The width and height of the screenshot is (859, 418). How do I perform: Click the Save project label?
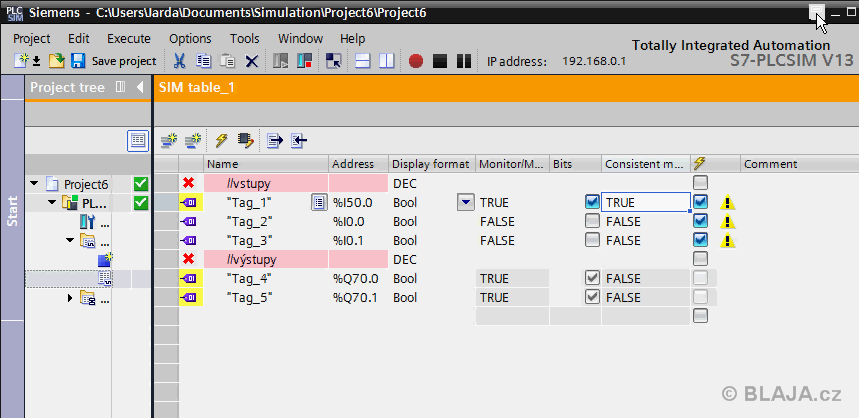[x=124, y=61]
